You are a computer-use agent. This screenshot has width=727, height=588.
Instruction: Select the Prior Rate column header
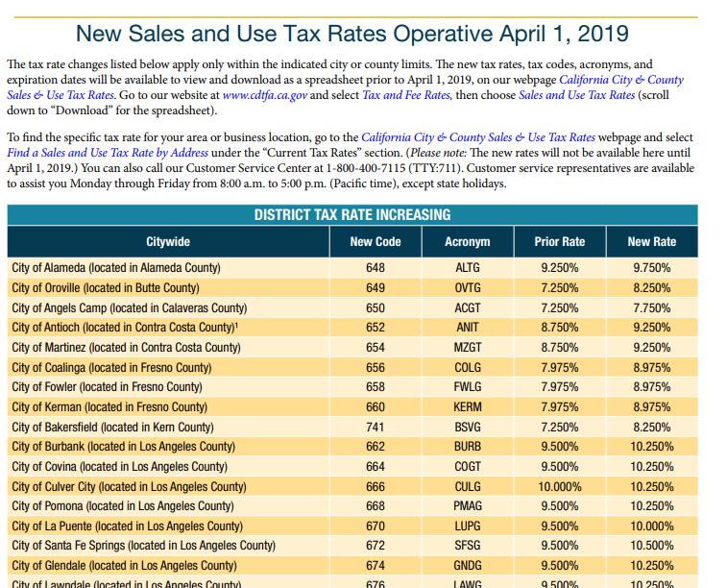coord(560,241)
